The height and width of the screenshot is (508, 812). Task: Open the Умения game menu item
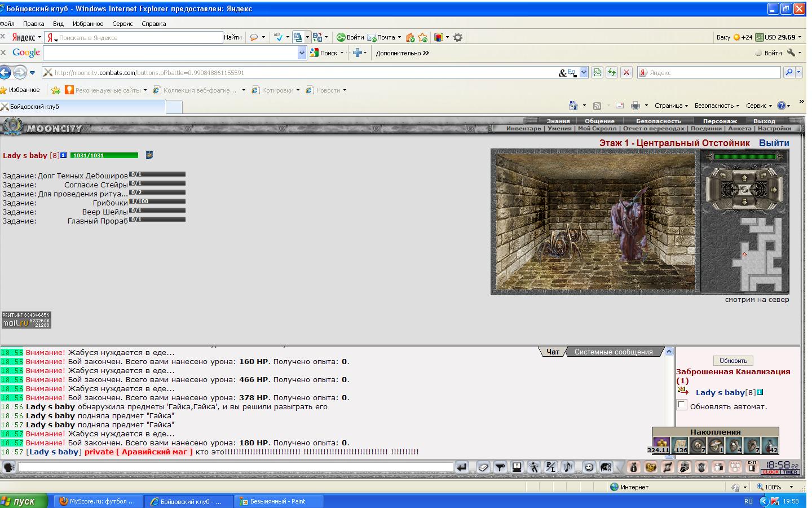click(559, 129)
